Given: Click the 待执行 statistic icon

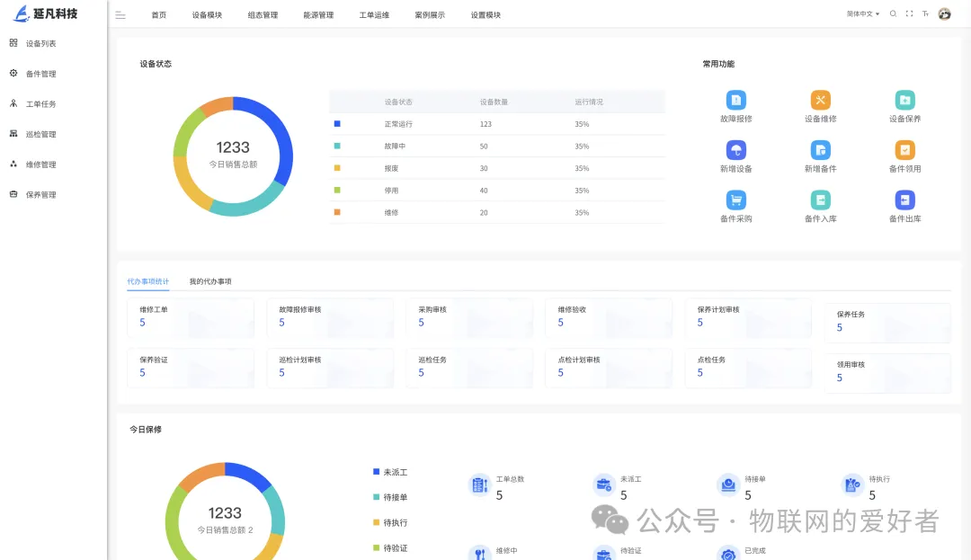Looking at the screenshot, I should pos(852,485).
